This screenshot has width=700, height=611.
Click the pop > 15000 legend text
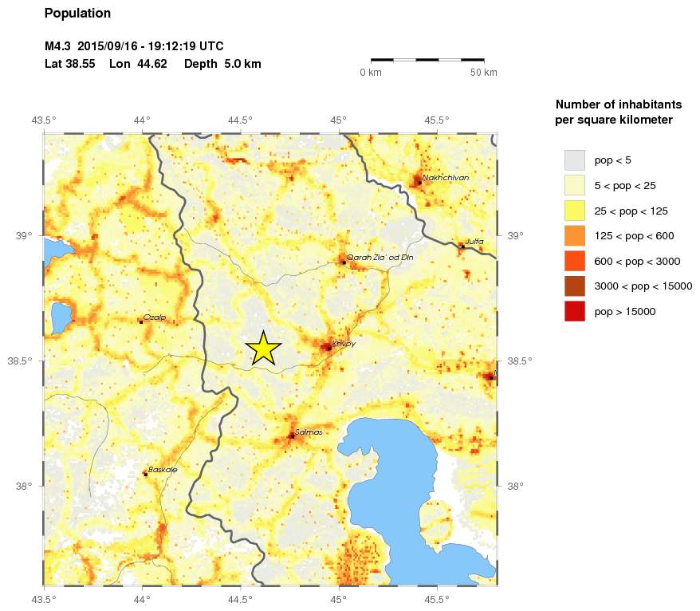tap(625, 312)
